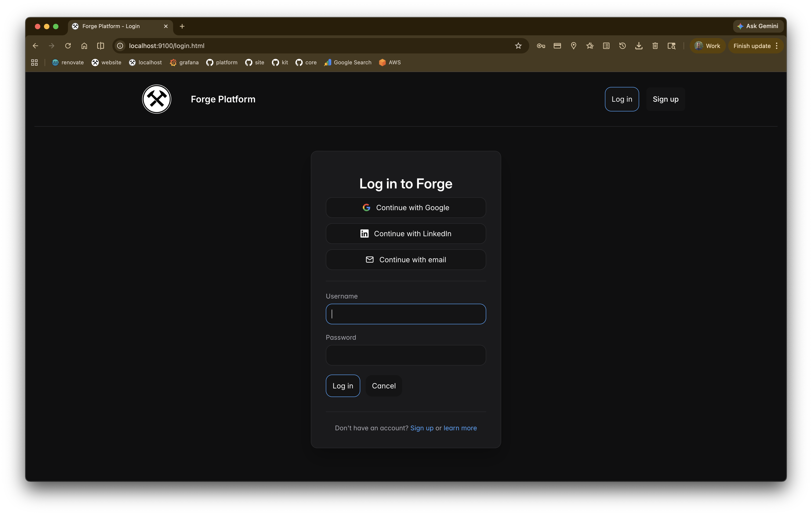Image resolution: width=812 pixels, height=515 pixels.
Task: Open the grafana bookmark
Action: click(x=184, y=62)
